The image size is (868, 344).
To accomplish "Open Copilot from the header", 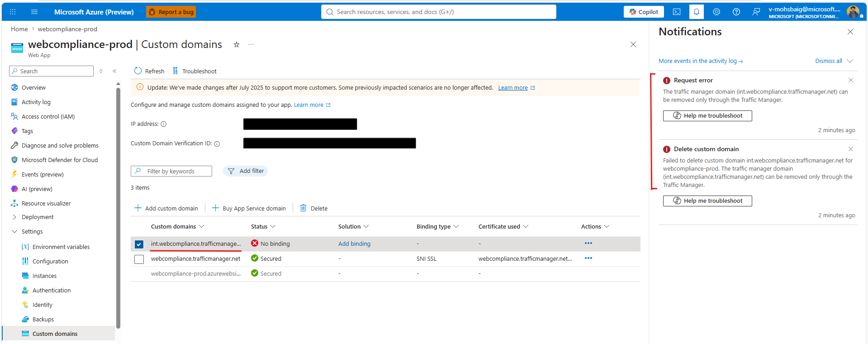I will [644, 12].
